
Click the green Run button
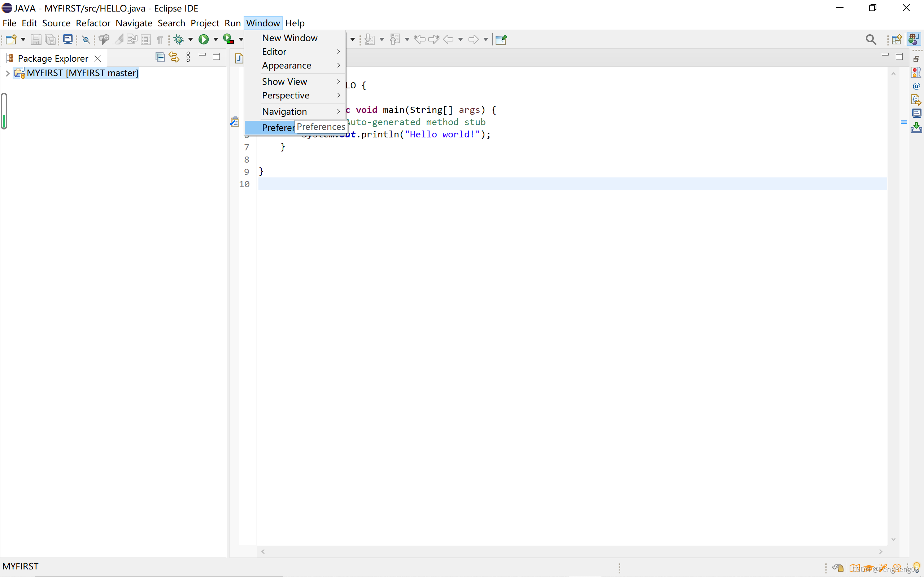pos(204,39)
